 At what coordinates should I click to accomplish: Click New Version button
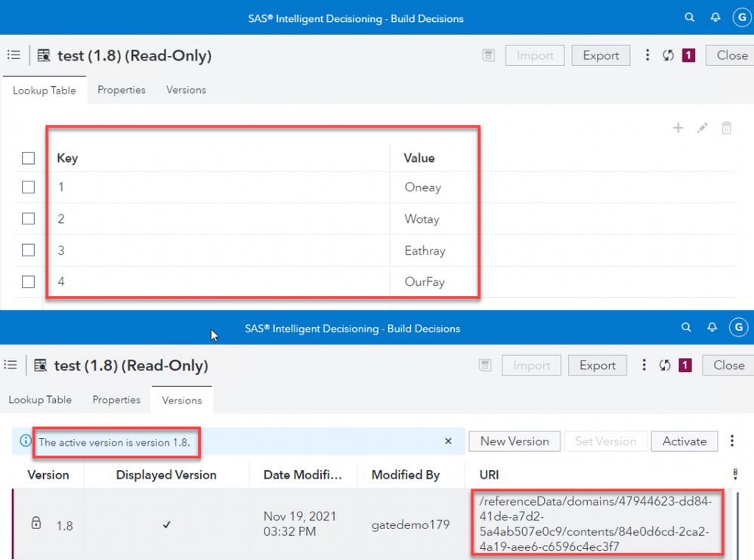click(515, 441)
